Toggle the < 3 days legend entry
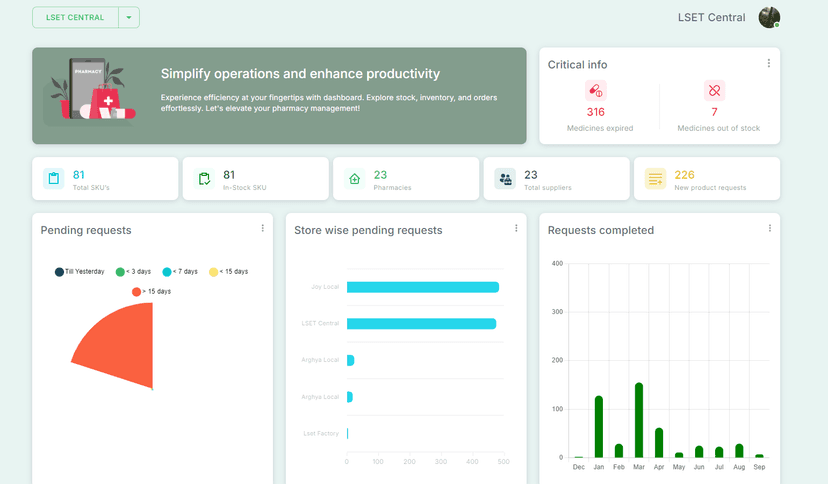 [134, 272]
